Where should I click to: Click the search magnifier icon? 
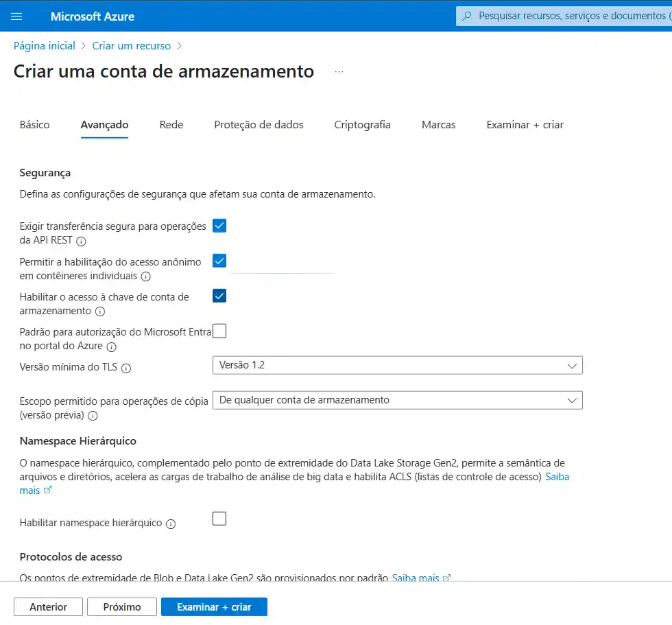pyautogui.click(x=467, y=16)
